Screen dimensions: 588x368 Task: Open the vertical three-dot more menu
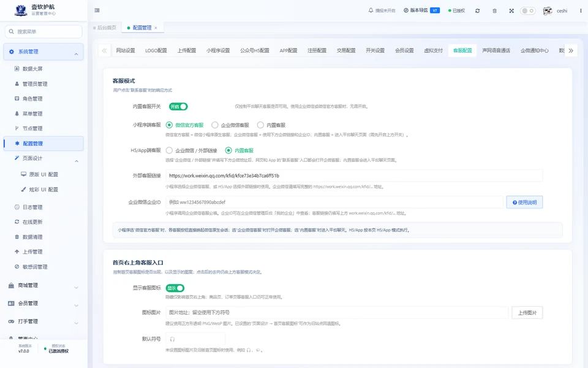[x=581, y=11]
